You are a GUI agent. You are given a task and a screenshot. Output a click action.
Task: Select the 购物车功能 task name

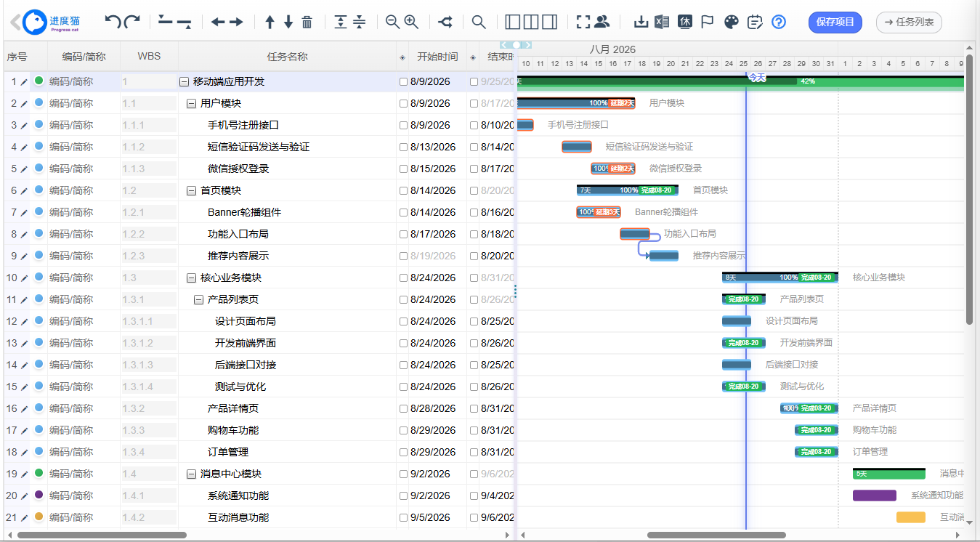pyautogui.click(x=233, y=430)
